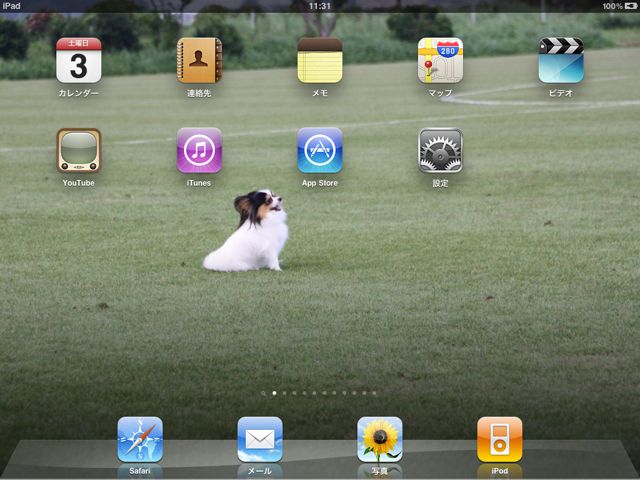
Task: Launch Safari from the dock
Action: 140,440
